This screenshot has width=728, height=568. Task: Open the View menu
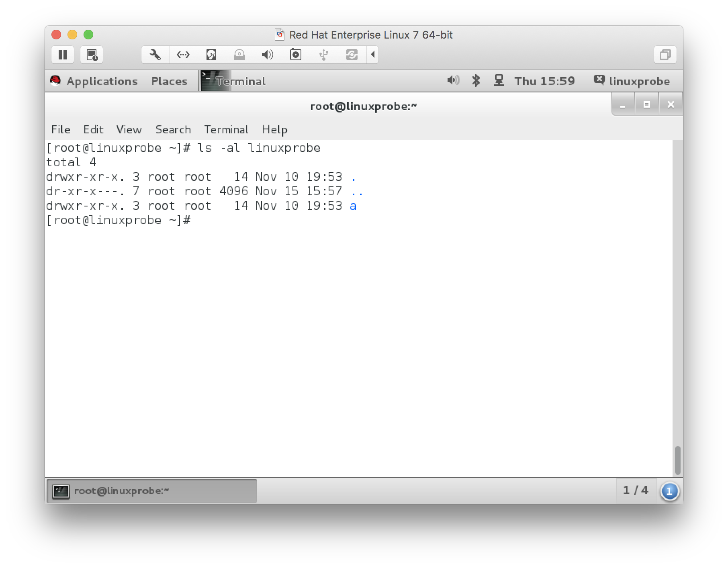pos(129,130)
